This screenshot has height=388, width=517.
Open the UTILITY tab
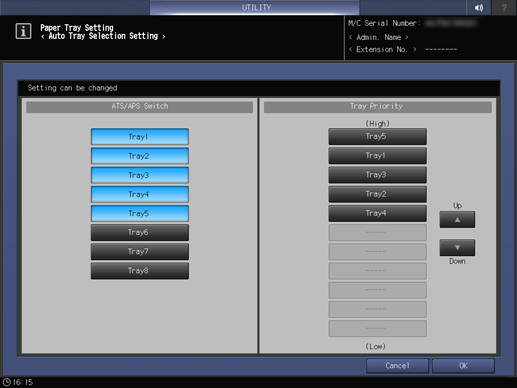point(255,7)
